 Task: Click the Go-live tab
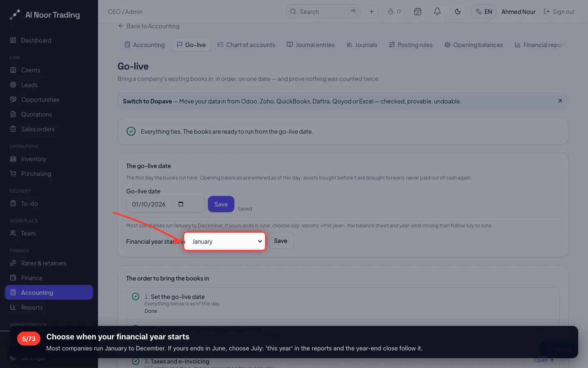[x=191, y=45]
